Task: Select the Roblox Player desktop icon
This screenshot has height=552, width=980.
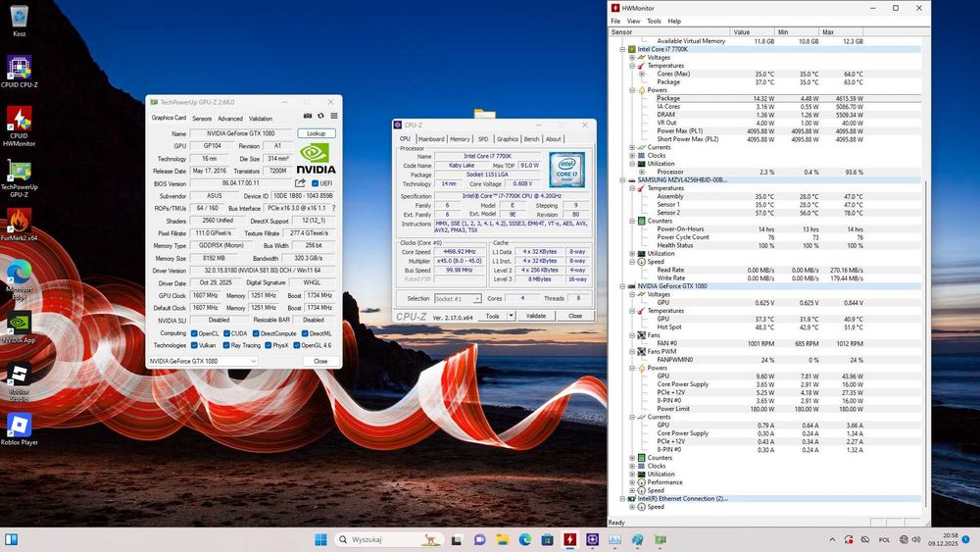Action: click(20, 428)
